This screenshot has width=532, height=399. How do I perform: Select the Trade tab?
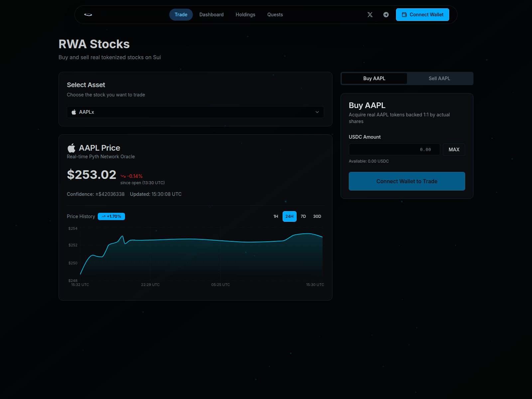(x=181, y=15)
